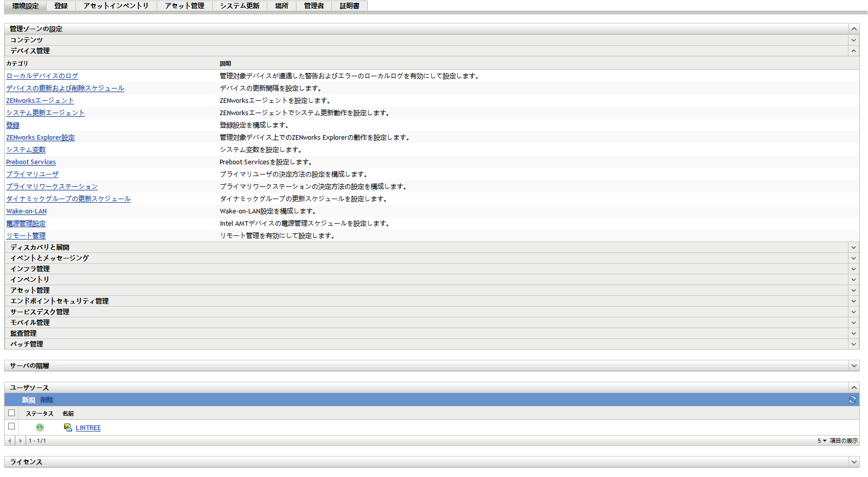Open the システム更新エージェント link
868x477 pixels.
pyautogui.click(x=46, y=113)
